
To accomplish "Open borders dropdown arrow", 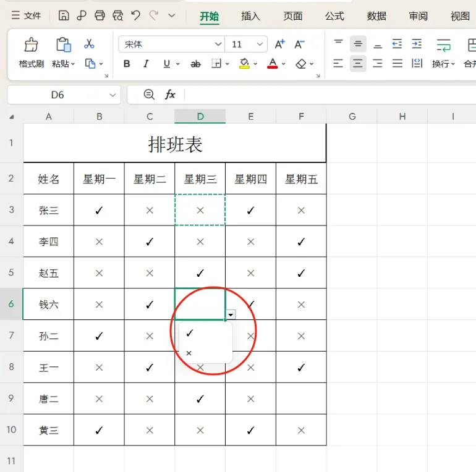I will (x=227, y=64).
